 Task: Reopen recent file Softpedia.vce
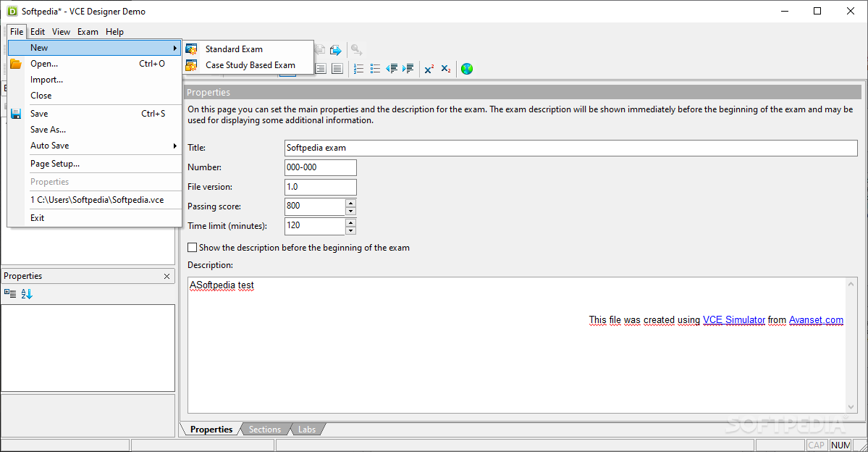coord(96,200)
